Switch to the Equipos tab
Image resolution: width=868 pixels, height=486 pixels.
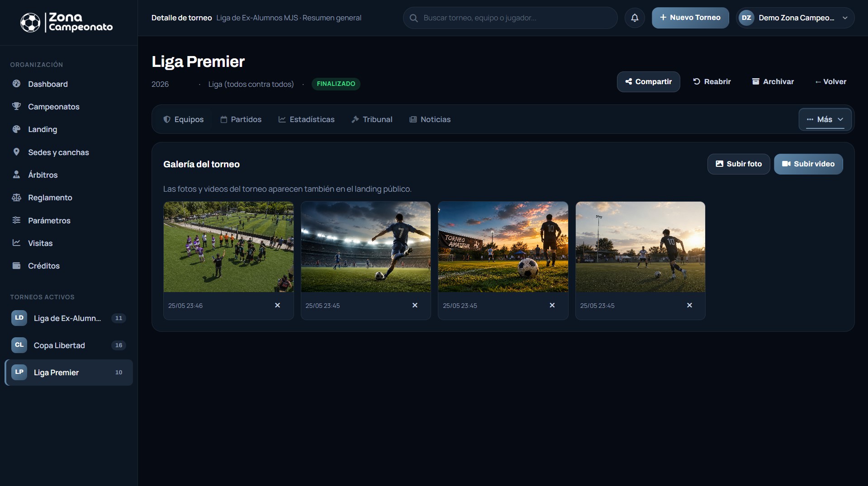coord(184,119)
